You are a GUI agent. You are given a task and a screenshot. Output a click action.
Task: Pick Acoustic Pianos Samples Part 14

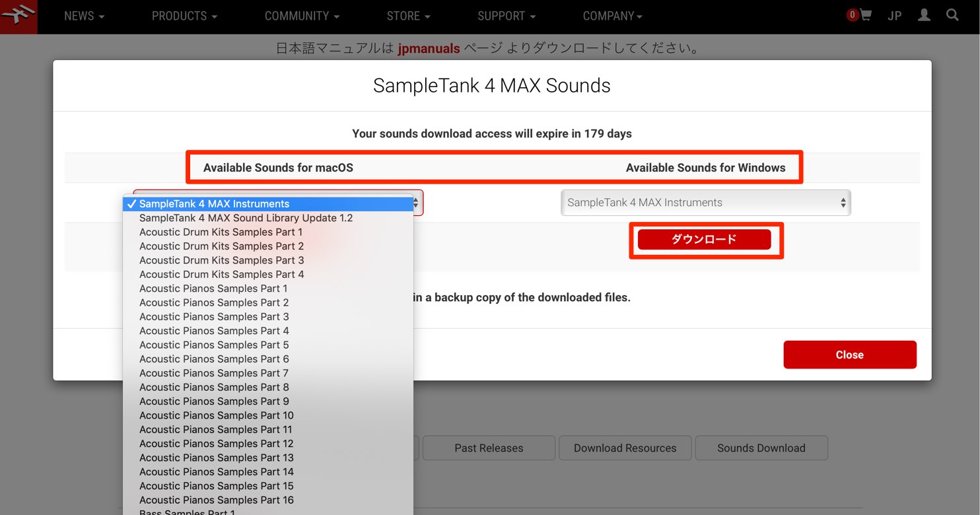tap(268, 471)
